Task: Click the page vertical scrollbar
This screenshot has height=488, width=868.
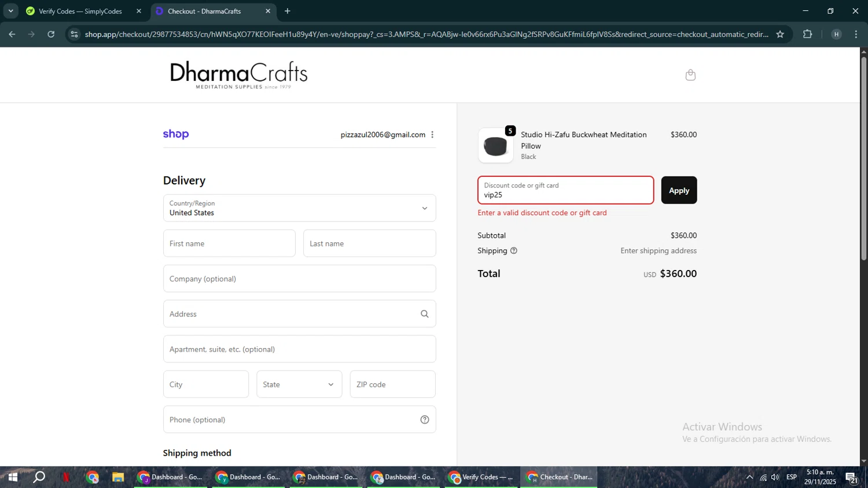Action: [864, 159]
